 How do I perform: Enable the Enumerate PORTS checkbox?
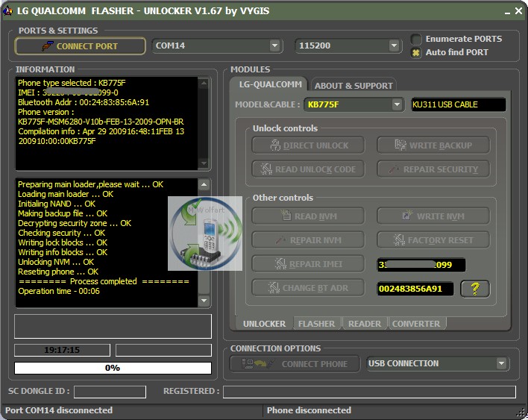click(416, 39)
